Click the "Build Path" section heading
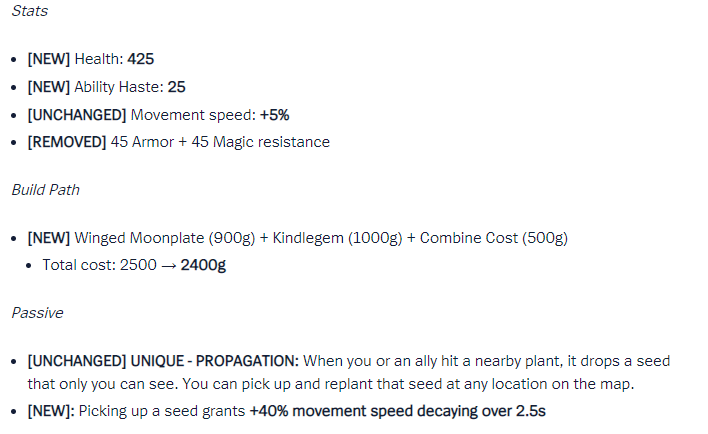This screenshot has height=434, width=708. click(45, 189)
